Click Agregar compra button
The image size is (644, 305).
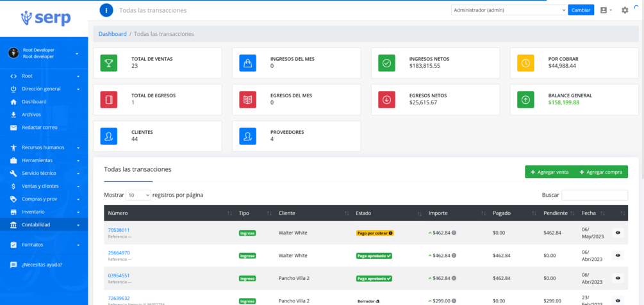pyautogui.click(x=601, y=172)
